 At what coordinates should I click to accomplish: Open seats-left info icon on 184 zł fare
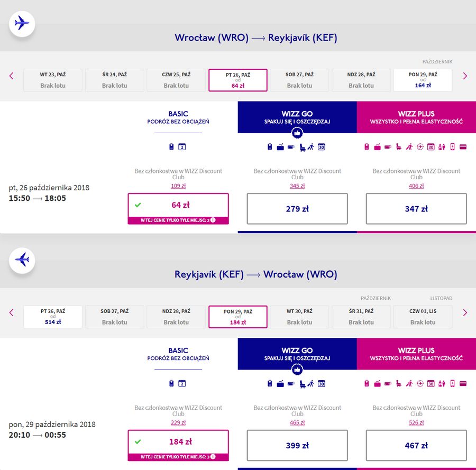[x=213, y=457]
